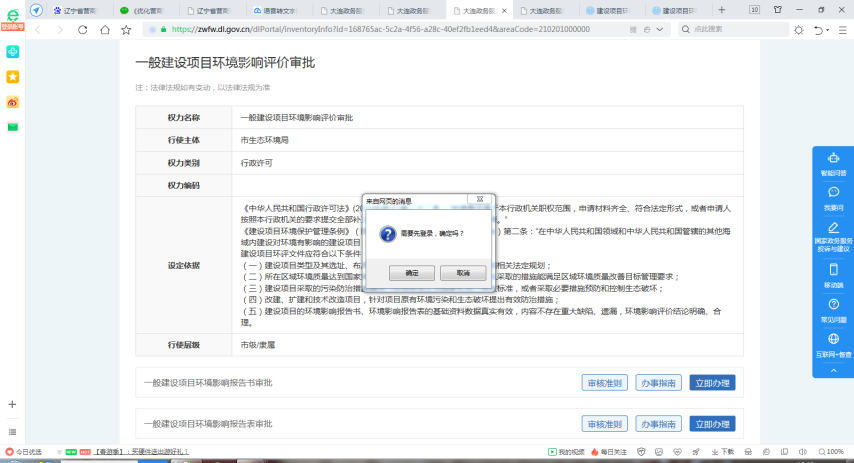The width and height of the screenshot is (854, 463).
Task: Open 下载 downloads in status bar
Action: [723, 452]
